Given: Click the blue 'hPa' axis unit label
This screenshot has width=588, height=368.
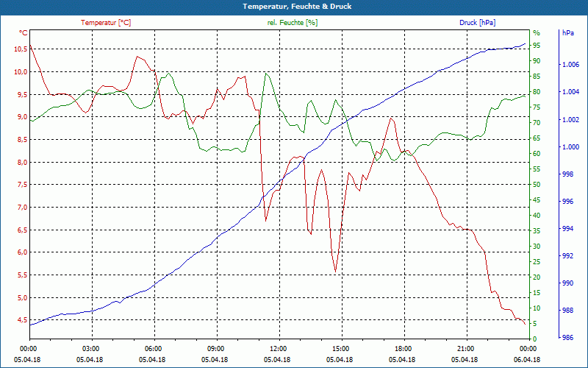Looking at the screenshot, I should click(x=568, y=33).
